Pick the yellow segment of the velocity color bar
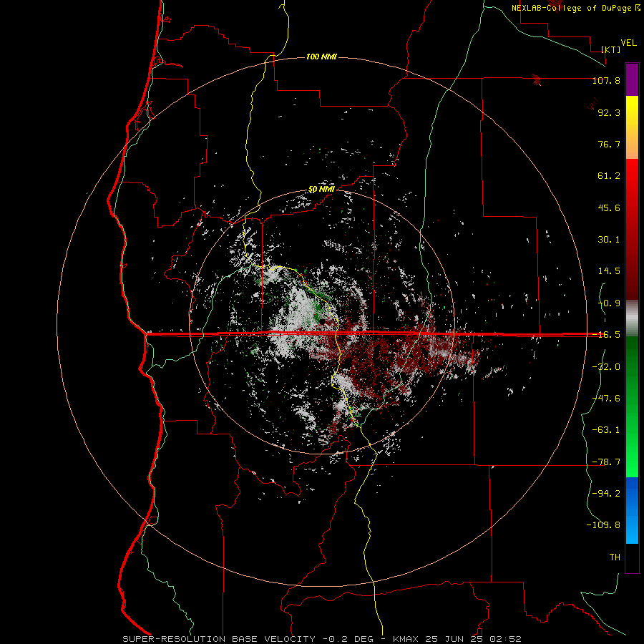This screenshot has height=644, width=644. (632, 112)
